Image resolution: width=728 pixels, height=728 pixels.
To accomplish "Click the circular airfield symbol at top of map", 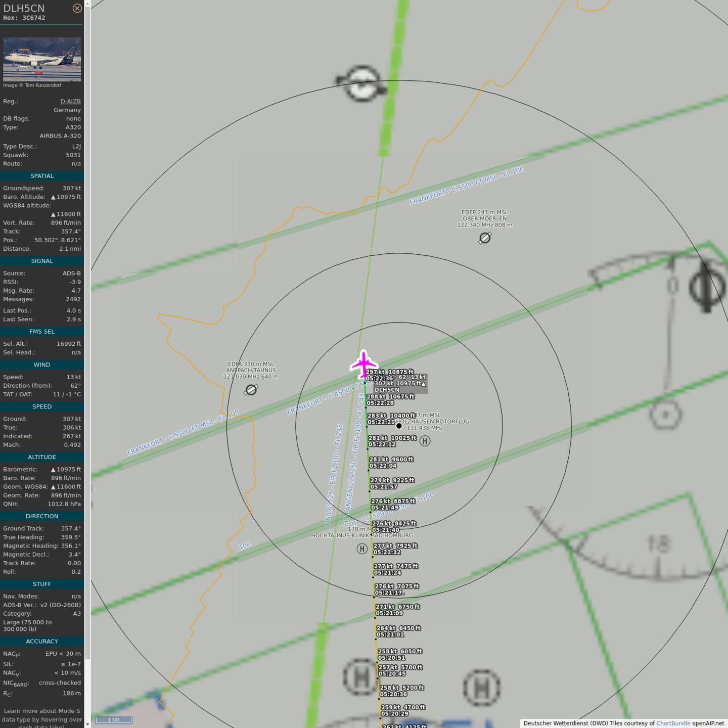I will (362, 83).
